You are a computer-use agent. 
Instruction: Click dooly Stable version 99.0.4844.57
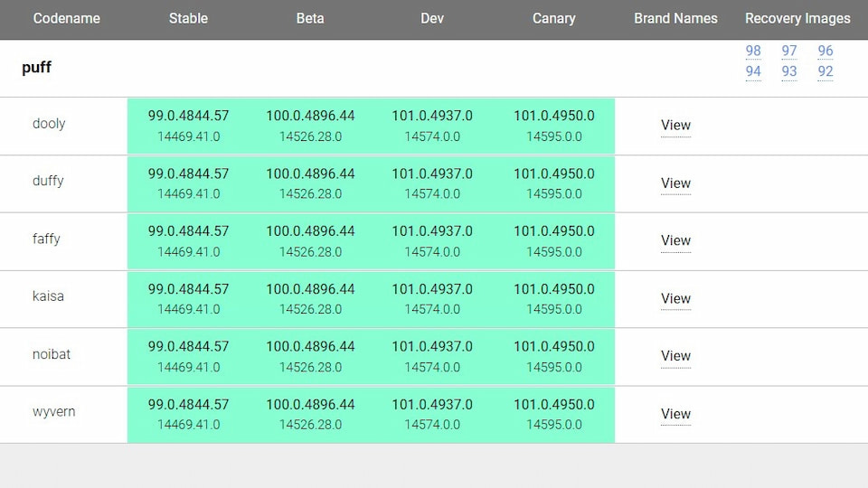coord(188,116)
